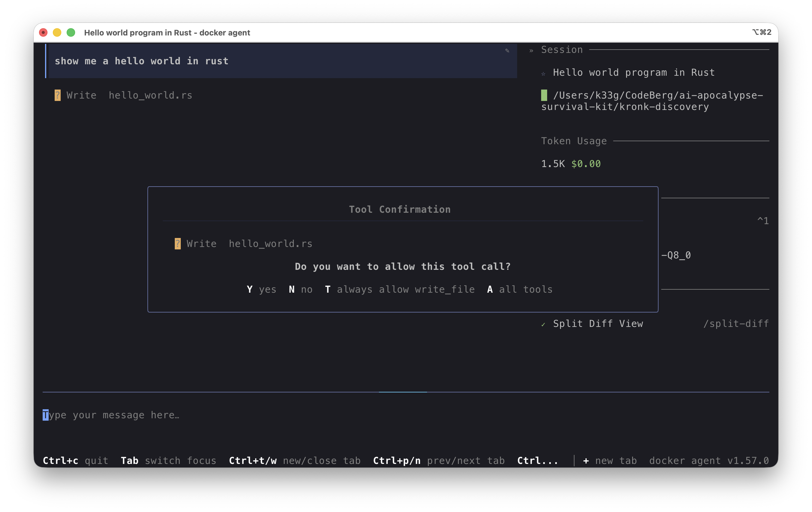Click 'Ctrl+p/n prev/next tab' in the footer
Screen dimensions: 812x512
click(439, 461)
